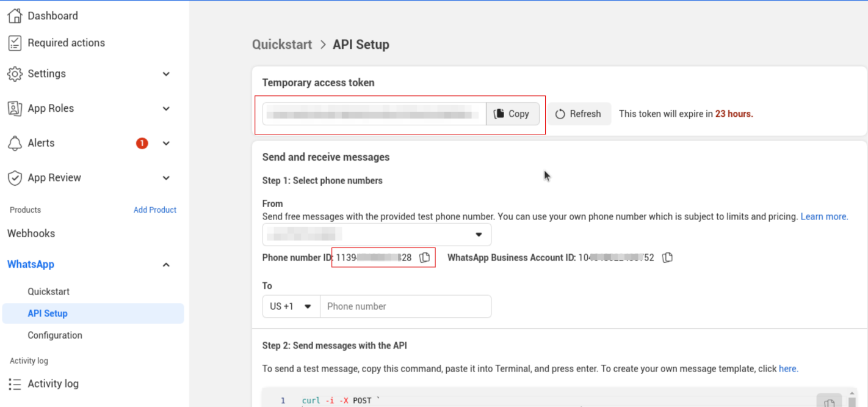Image resolution: width=868 pixels, height=407 pixels.
Task: Copy the WhatsApp Business Account ID via copy icon
Action: (667, 257)
